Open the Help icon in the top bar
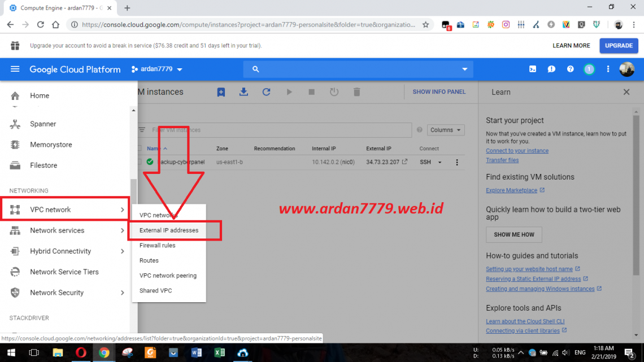 [570, 69]
